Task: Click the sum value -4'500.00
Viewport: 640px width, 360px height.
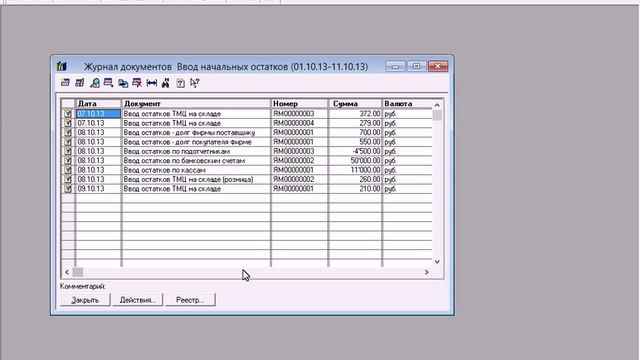Action: (x=367, y=151)
